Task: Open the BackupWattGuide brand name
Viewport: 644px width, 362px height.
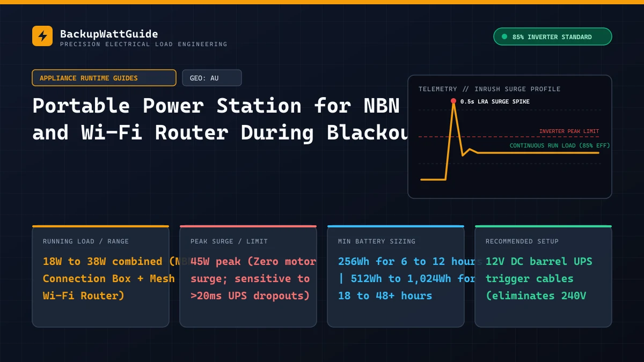Action: coord(109,34)
